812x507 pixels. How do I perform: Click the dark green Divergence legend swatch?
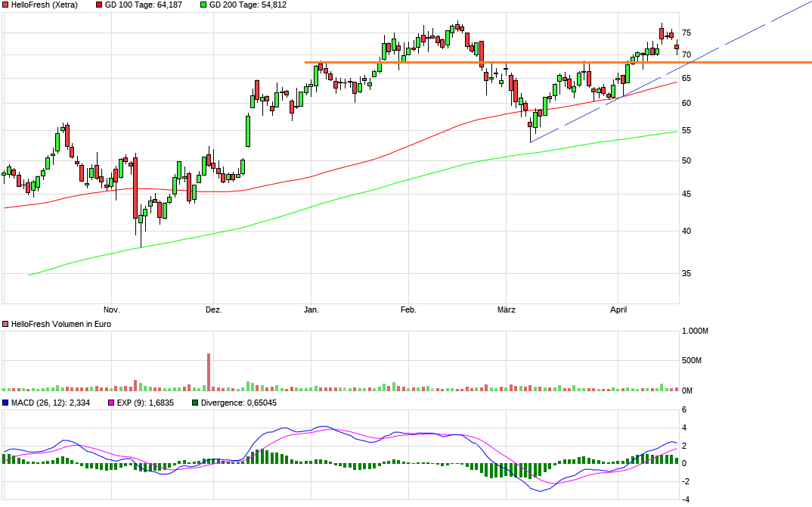[x=195, y=403]
